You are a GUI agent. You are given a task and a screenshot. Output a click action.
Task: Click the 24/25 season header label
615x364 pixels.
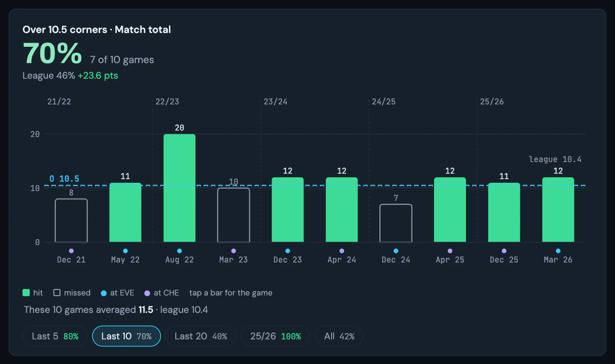(x=384, y=102)
